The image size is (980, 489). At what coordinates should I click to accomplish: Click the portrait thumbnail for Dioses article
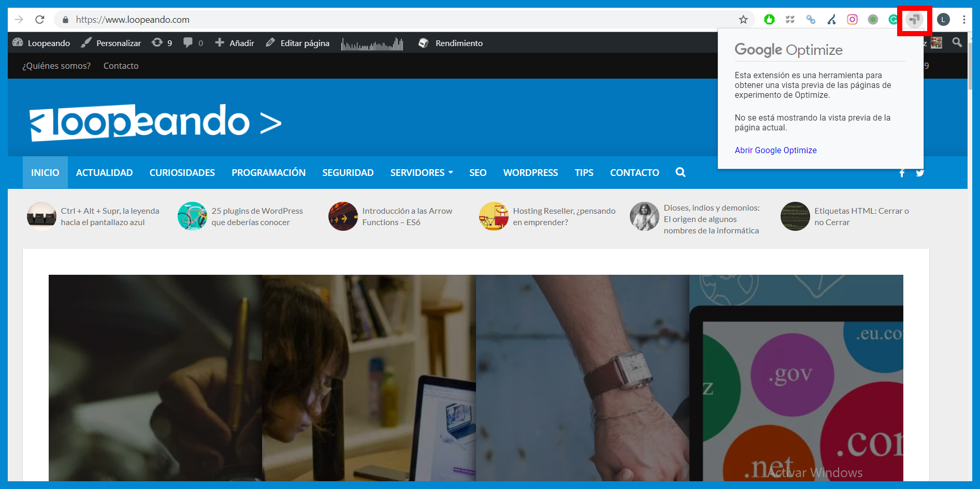[x=644, y=216]
